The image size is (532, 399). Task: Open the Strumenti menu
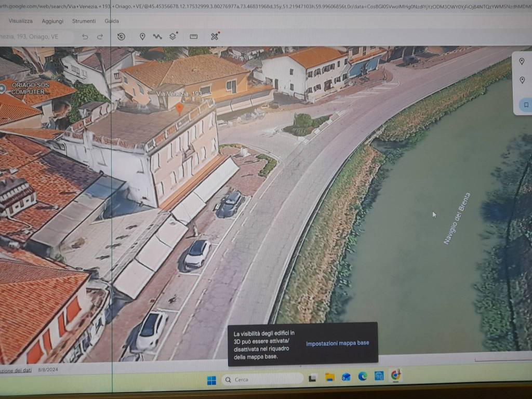84,21
